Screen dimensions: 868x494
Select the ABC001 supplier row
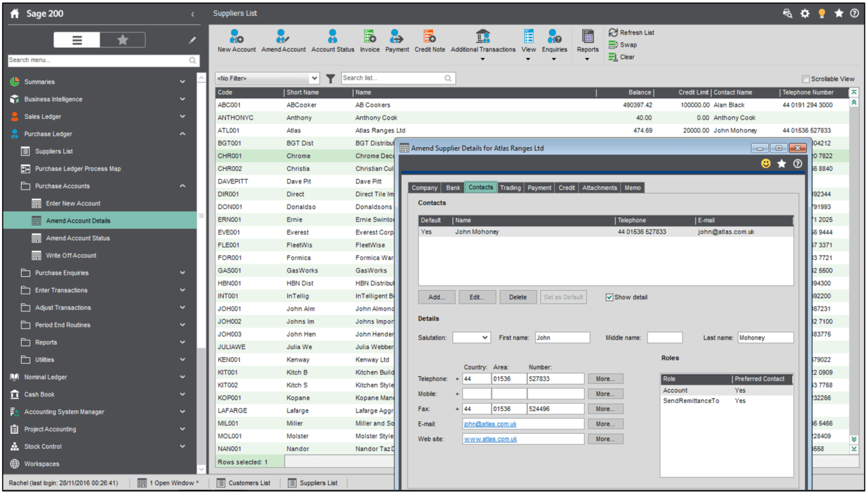pos(531,105)
